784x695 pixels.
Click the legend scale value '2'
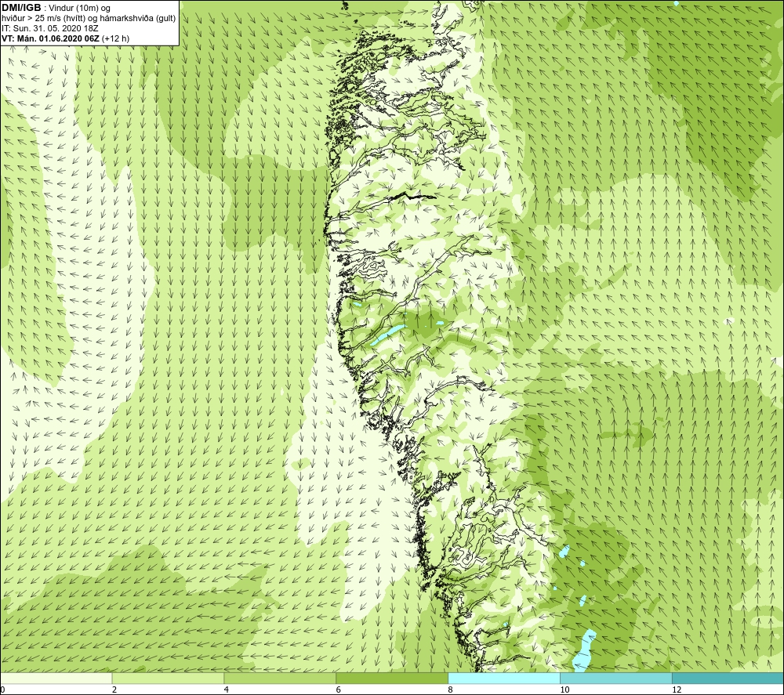[x=114, y=690]
